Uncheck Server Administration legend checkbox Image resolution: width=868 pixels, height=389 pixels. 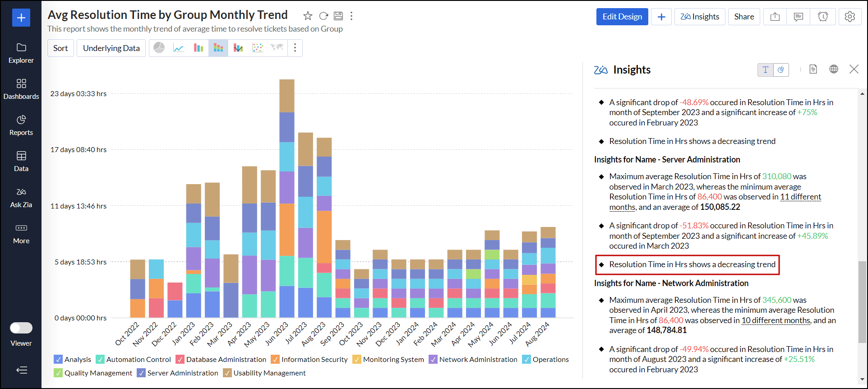point(141,373)
